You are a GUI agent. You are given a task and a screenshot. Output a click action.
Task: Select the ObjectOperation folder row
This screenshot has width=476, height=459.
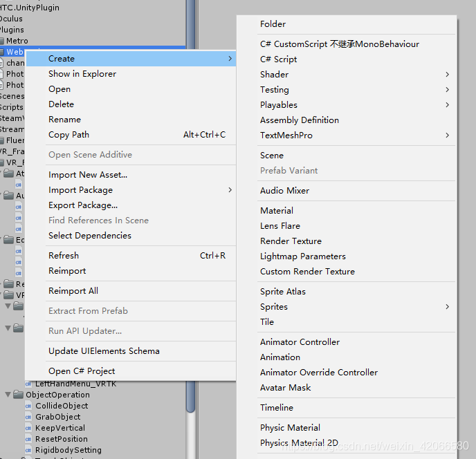click(x=93, y=395)
